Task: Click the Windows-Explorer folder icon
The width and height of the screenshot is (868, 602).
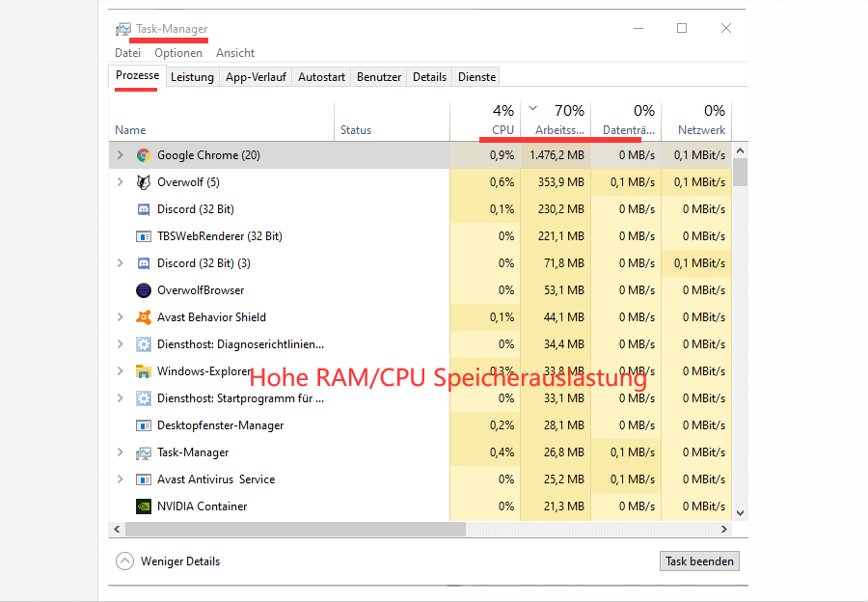Action: [143, 370]
